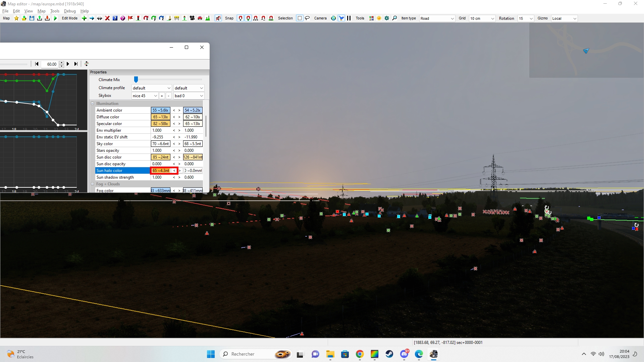
Task: Click the rectangular selection icon
Action: point(300,18)
